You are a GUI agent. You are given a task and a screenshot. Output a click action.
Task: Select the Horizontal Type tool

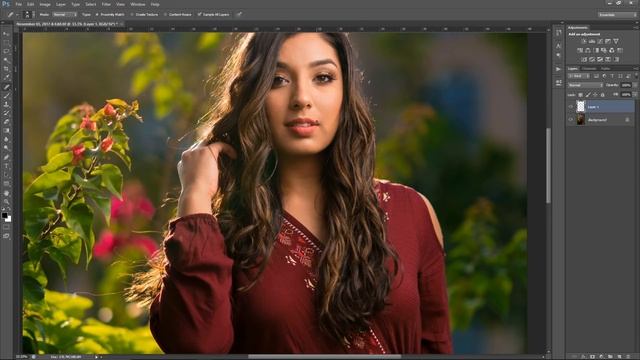click(6, 166)
